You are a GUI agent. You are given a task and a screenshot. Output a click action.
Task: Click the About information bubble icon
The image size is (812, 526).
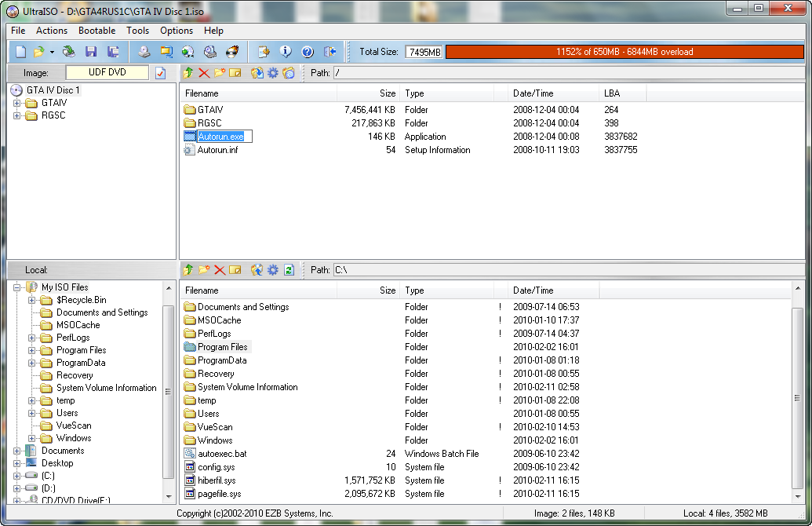pyautogui.click(x=286, y=52)
